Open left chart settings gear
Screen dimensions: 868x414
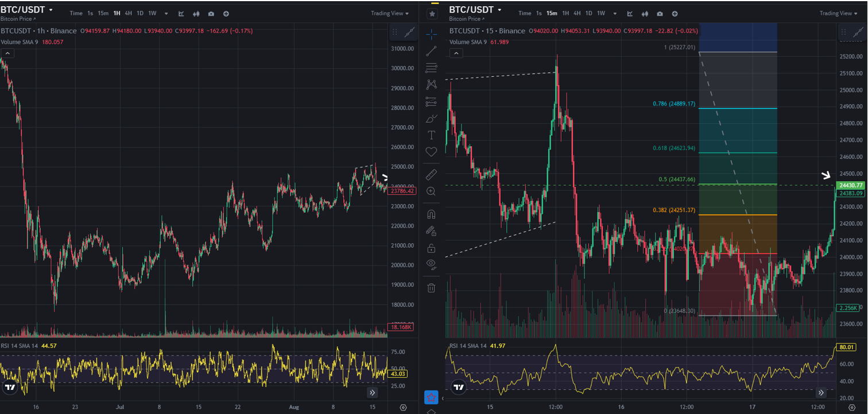(403, 408)
